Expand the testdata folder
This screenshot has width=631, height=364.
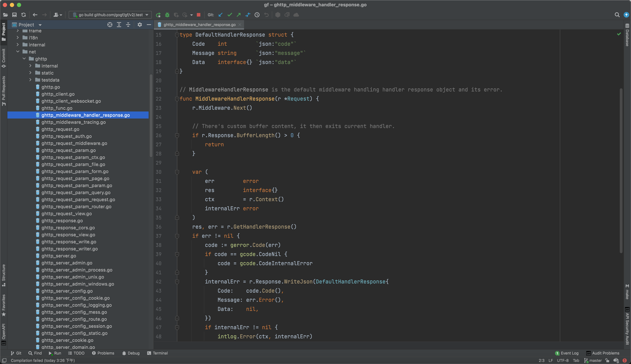[x=30, y=80]
